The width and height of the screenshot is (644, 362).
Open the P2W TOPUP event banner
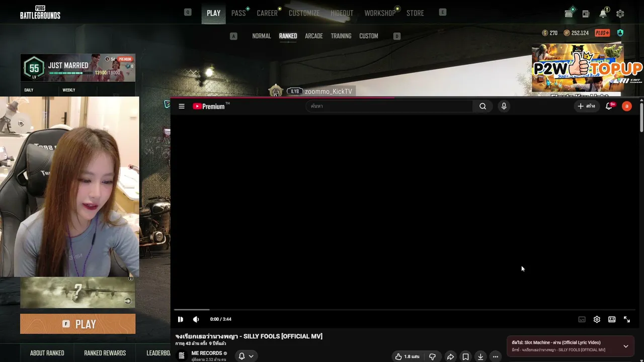578,68
